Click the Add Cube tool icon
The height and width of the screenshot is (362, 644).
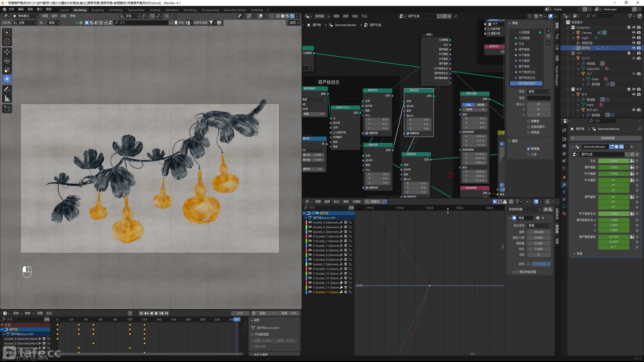(7, 109)
